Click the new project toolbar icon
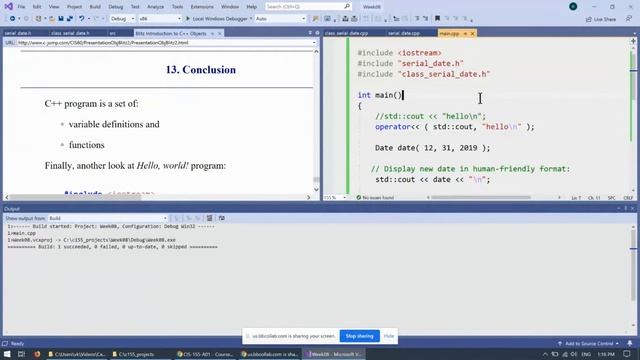 (x=38, y=19)
